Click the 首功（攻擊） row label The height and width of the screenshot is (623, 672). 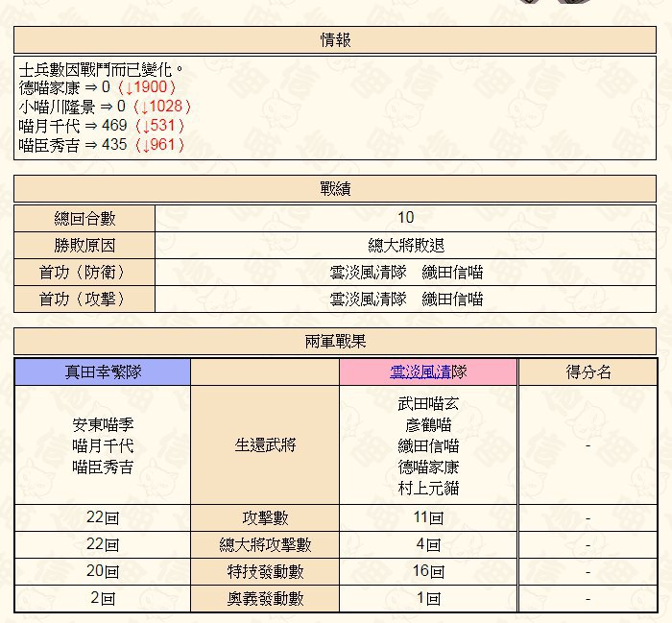pos(84,300)
